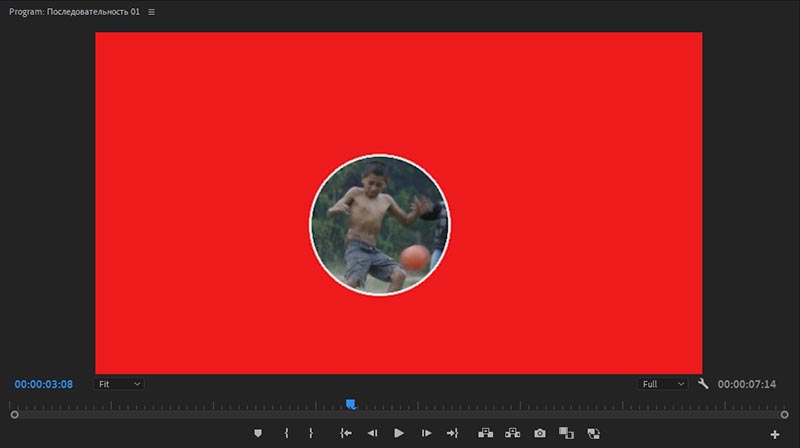Viewport: 800px width, 448px height.
Task: Click the blue playhead on the time ruler
Action: pos(351,404)
